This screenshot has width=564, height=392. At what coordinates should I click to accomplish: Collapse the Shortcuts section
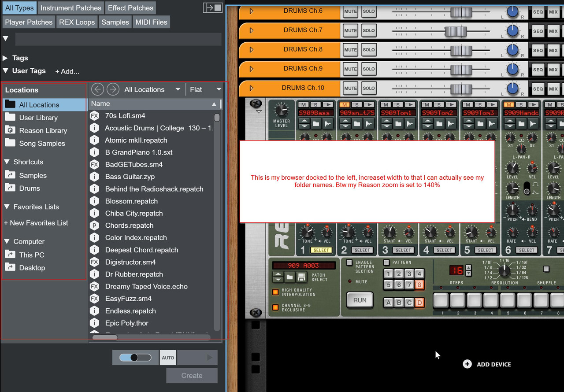[x=7, y=162]
